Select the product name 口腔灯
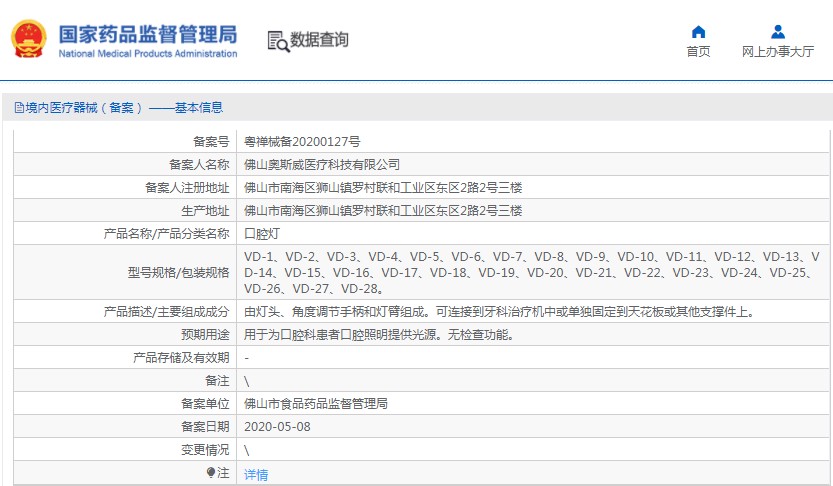Image resolution: width=833 pixels, height=486 pixels. (262, 234)
